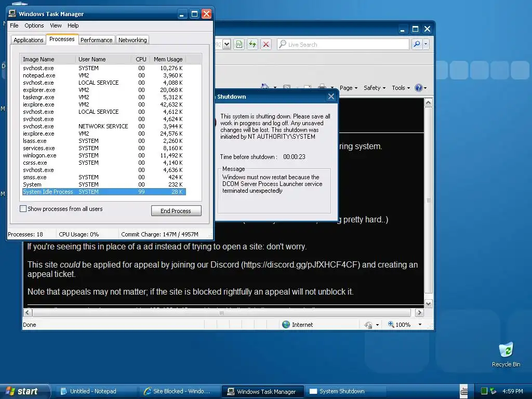Viewport: 532px width, 399px height.
Task: Click the on-screen keyboard icon on taskbar
Action: (x=464, y=391)
